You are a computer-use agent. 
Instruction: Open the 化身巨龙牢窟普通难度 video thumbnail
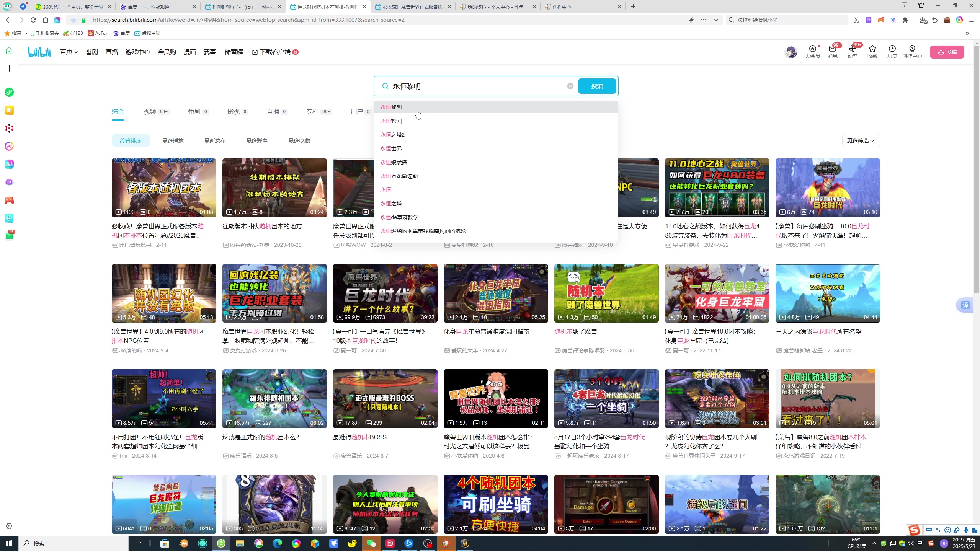[x=496, y=293]
